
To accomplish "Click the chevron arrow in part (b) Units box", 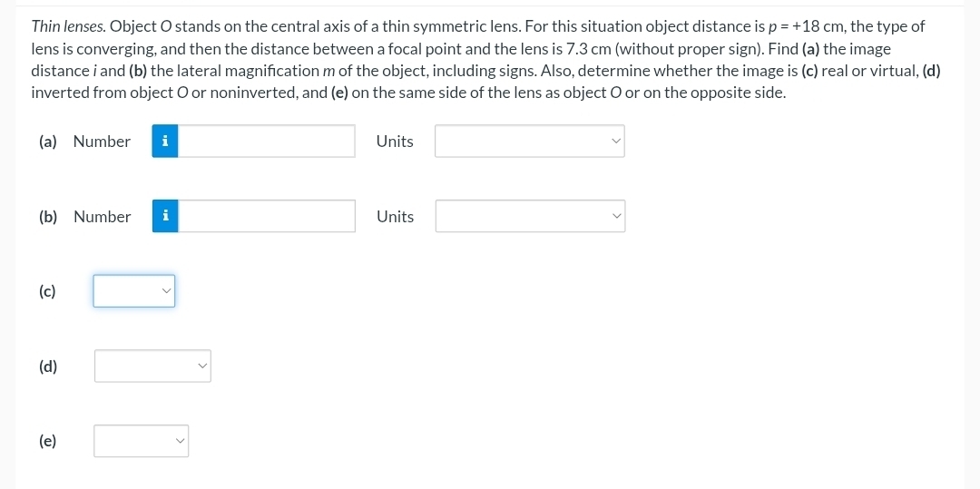I will coord(617,216).
